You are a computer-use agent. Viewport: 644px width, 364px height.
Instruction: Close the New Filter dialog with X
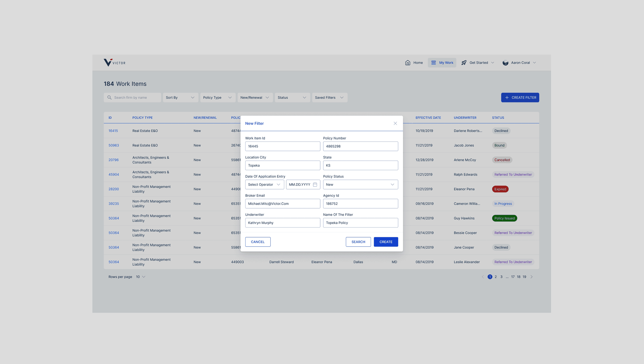[x=395, y=123]
